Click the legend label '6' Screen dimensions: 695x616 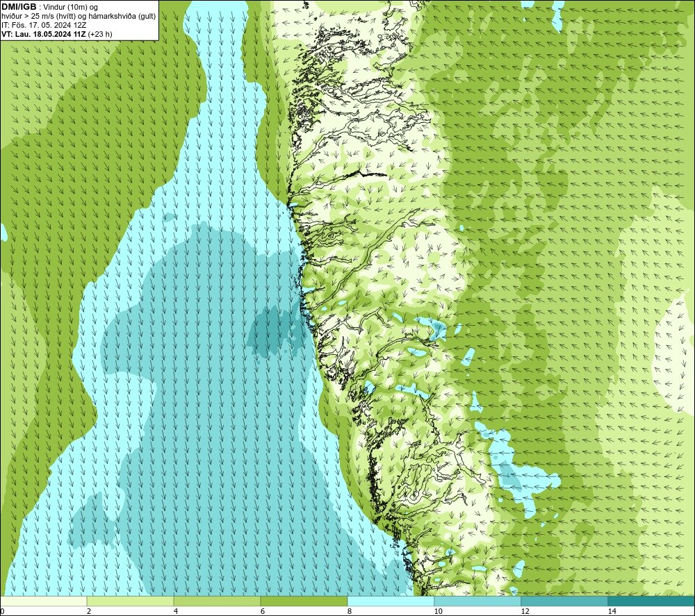tap(263, 611)
